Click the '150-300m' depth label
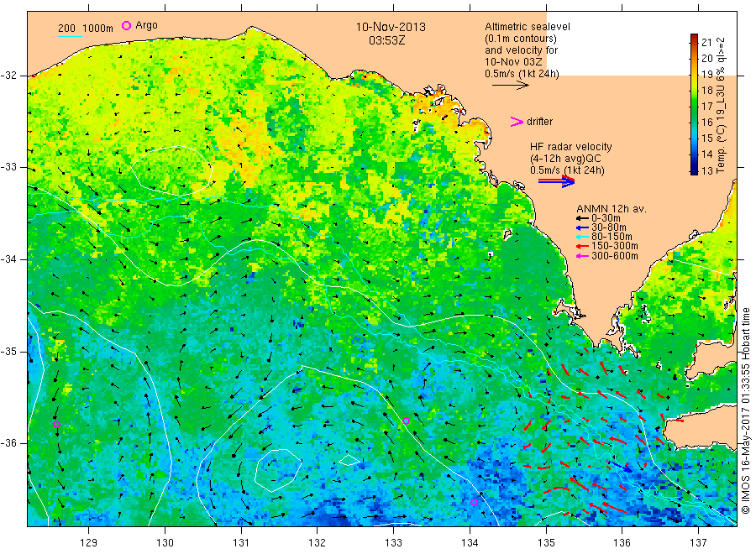 615,246
